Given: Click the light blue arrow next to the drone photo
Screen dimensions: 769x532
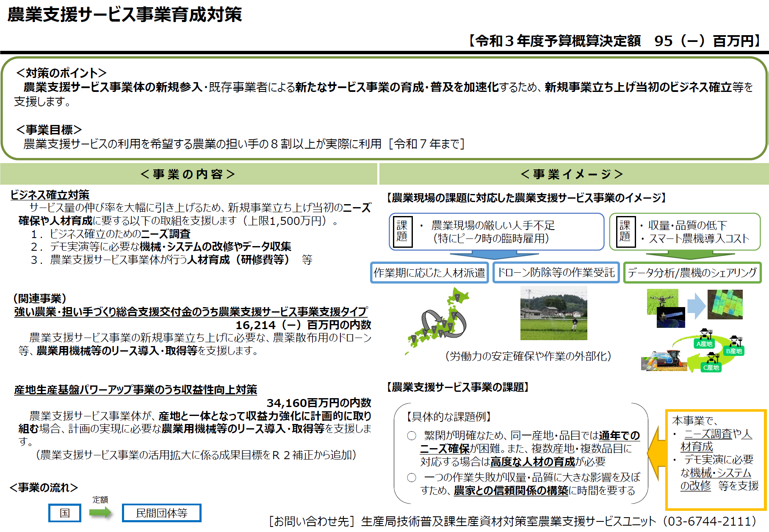Looking at the screenshot, I should 696,306.
